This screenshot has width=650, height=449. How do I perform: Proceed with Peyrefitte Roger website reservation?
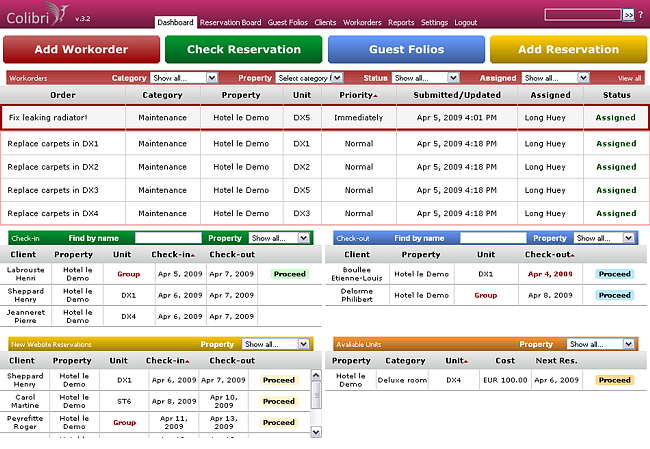click(x=279, y=422)
